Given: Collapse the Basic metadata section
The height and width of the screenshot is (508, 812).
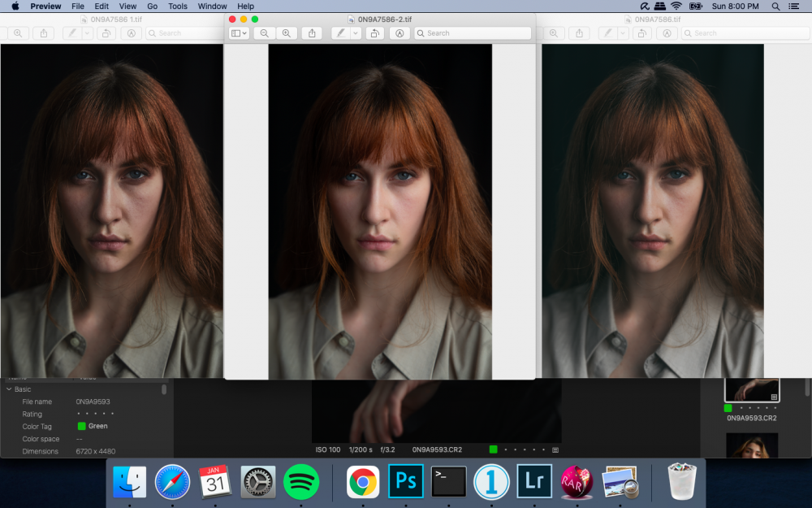Looking at the screenshot, I should [x=9, y=389].
